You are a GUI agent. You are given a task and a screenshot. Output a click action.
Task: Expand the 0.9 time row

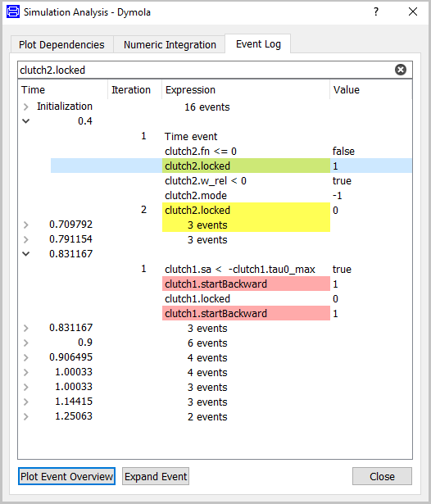[26, 343]
